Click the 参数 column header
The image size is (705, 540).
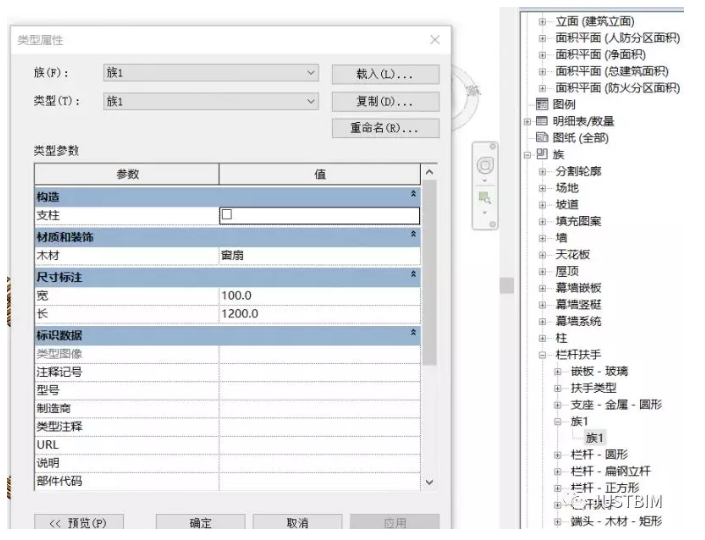tap(127, 174)
